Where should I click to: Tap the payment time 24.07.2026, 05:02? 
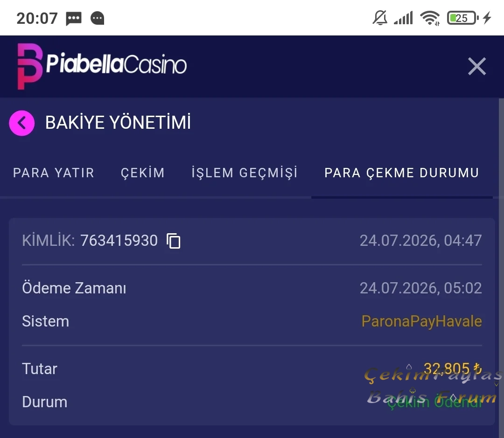pyautogui.click(x=421, y=288)
